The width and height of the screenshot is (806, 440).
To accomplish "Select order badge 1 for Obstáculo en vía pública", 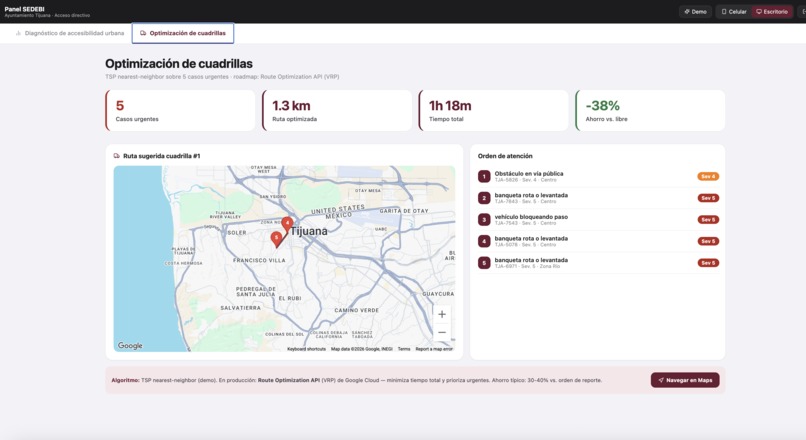I will tap(484, 176).
